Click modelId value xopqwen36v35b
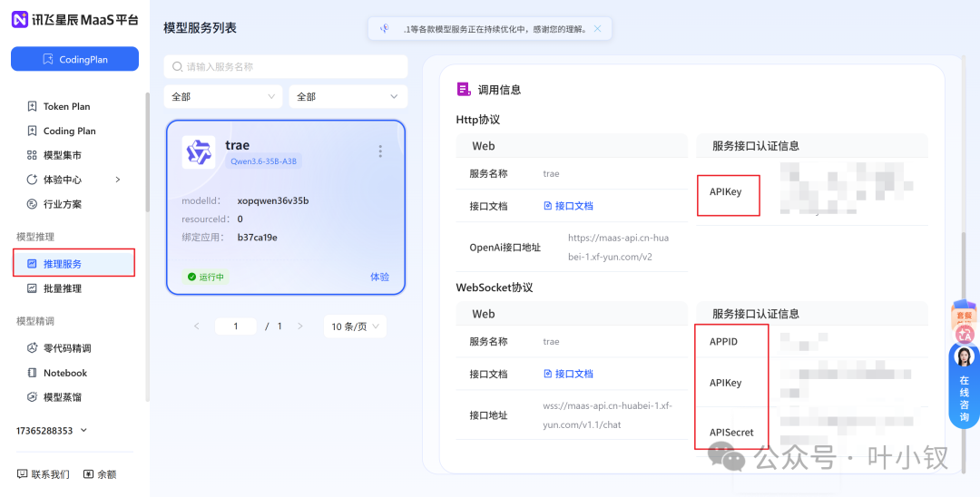 coord(273,201)
